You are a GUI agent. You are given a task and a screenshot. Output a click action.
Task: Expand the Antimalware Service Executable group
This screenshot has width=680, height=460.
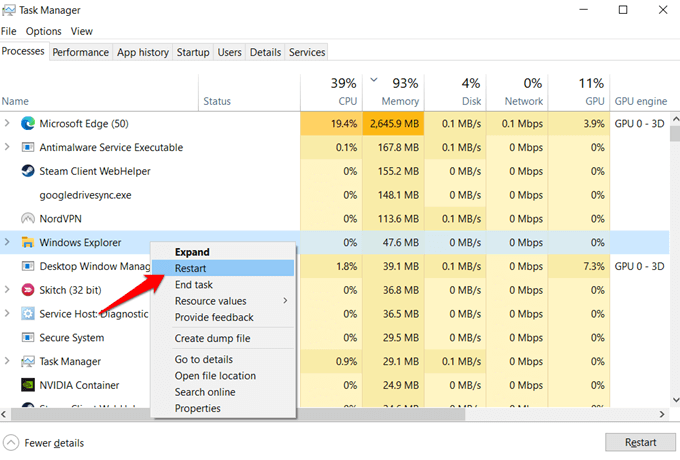click(7, 147)
